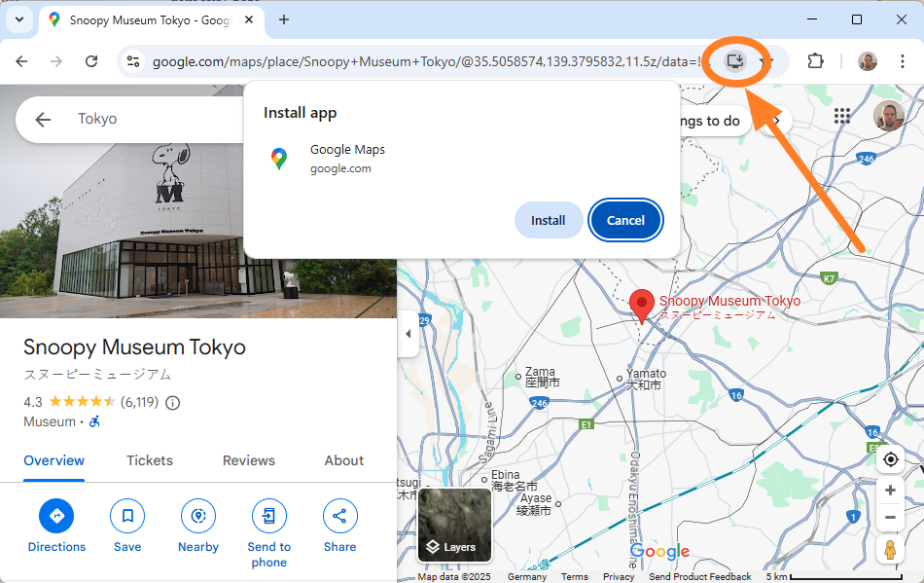The image size is (924, 583).
Task: Open the Google apps grid
Action: pos(842,116)
